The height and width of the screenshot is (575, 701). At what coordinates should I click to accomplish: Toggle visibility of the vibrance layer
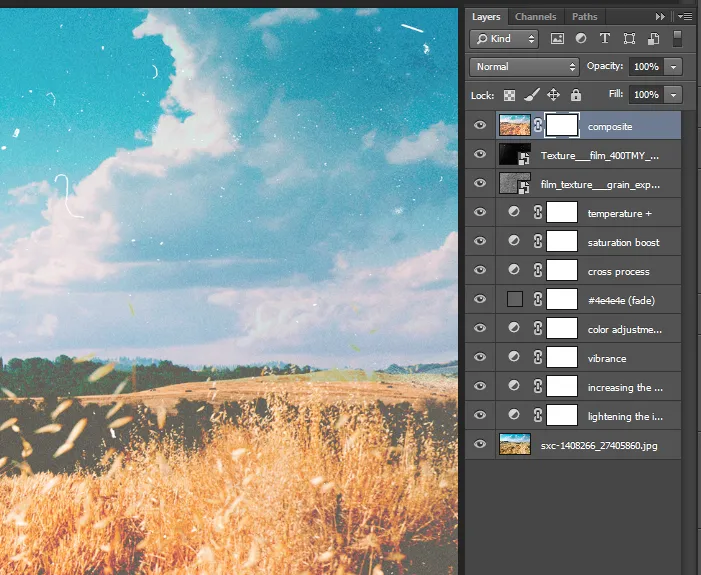coord(480,358)
